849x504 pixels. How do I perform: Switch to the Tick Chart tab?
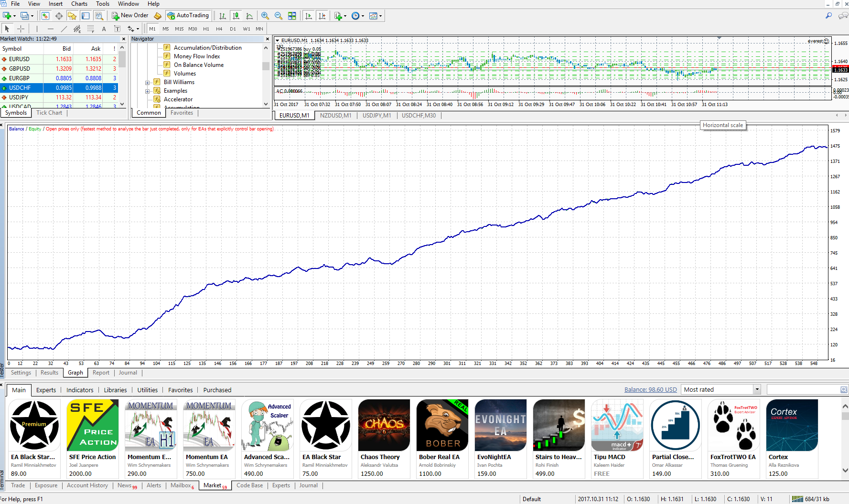click(x=49, y=113)
